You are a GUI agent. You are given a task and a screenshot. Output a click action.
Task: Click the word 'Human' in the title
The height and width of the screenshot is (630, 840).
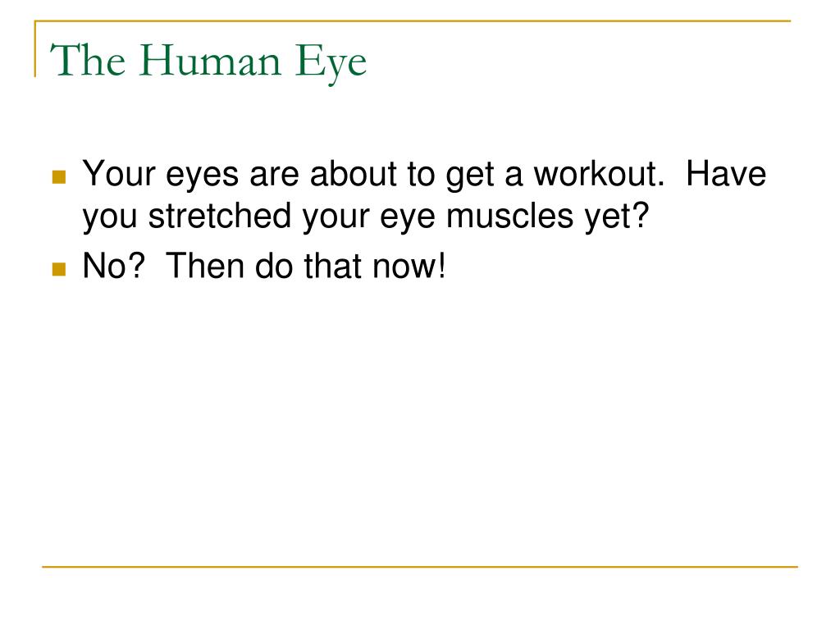coord(210,61)
